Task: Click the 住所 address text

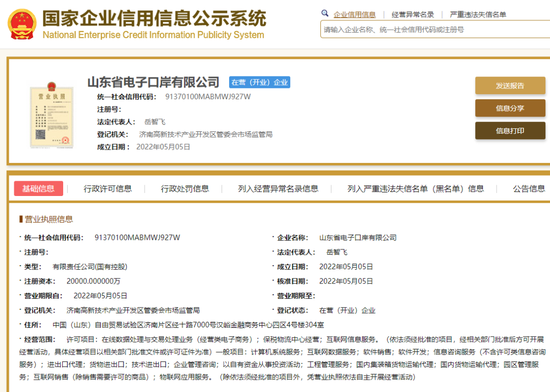Action: [188, 325]
